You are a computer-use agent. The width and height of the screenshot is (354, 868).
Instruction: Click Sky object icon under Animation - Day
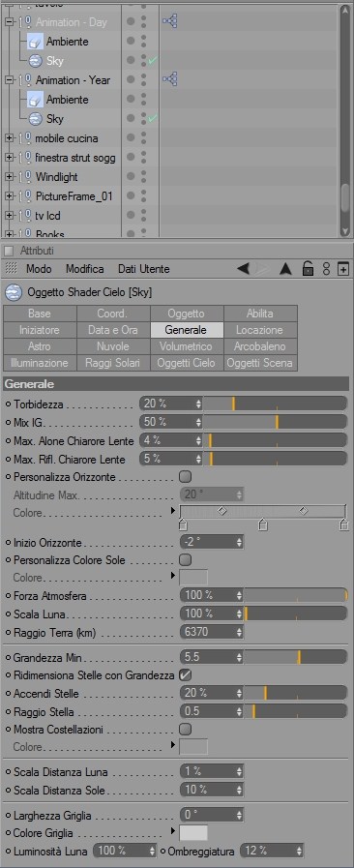point(36,61)
